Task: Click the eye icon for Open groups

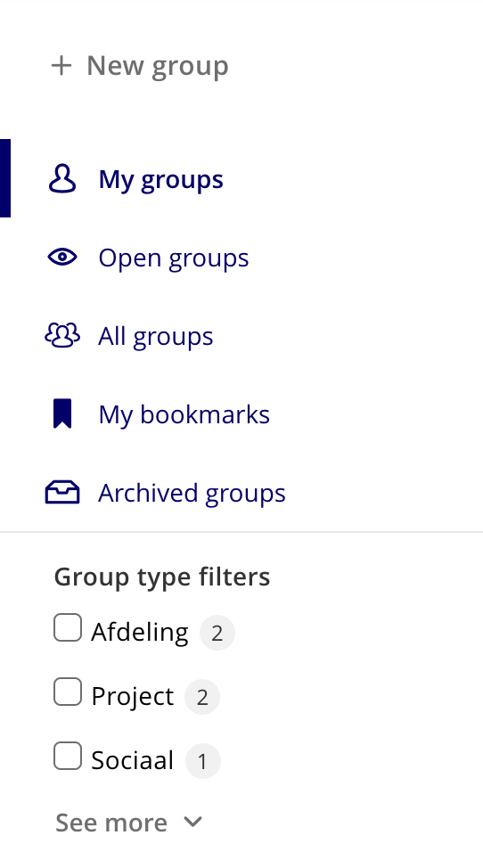Action: click(x=62, y=257)
